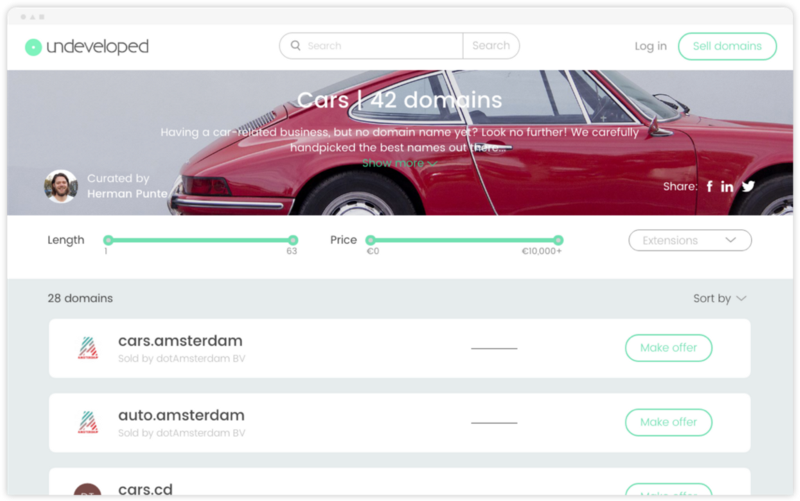Click the cars.cd seller avatar

(88, 489)
